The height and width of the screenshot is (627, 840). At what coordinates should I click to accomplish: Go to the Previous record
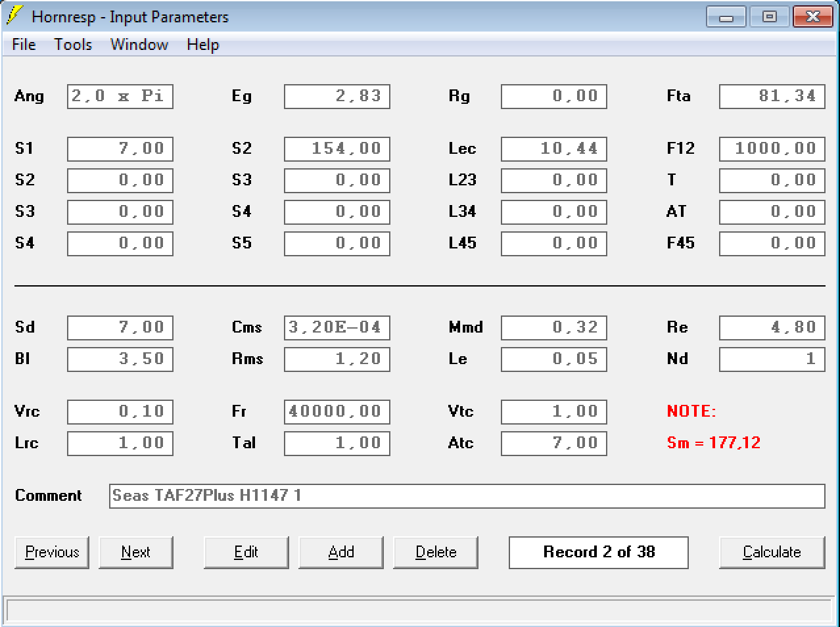pyautogui.click(x=52, y=552)
